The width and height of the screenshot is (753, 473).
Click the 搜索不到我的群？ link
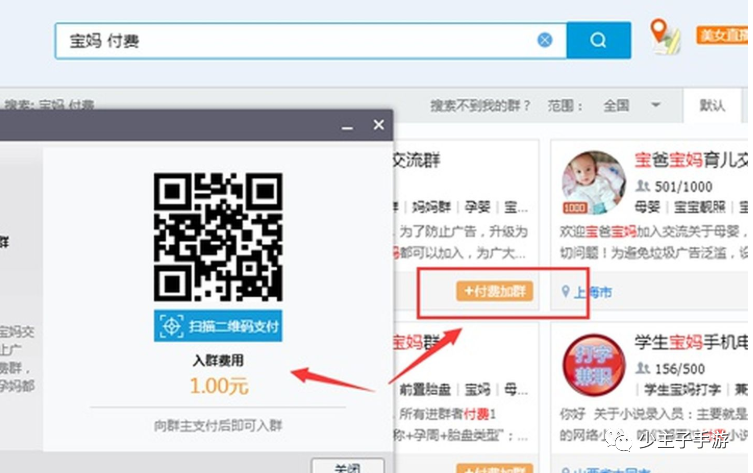click(x=479, y=105)
